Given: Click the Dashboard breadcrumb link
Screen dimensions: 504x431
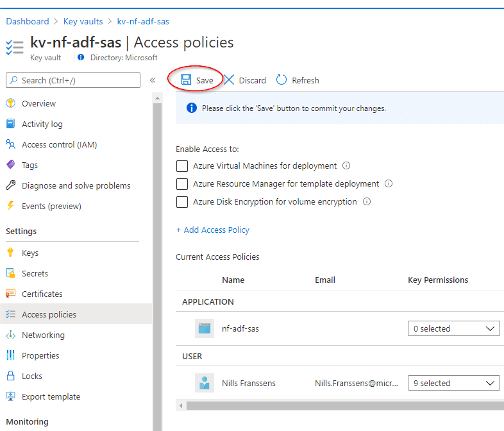Looking at the screenshot, I should pos(28,21).
